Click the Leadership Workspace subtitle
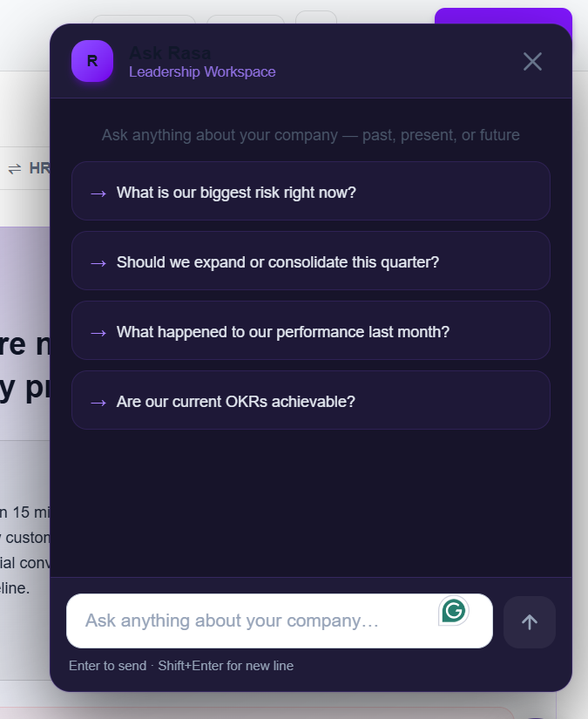This screenshot has width=588, height=719. click(202, 72)
